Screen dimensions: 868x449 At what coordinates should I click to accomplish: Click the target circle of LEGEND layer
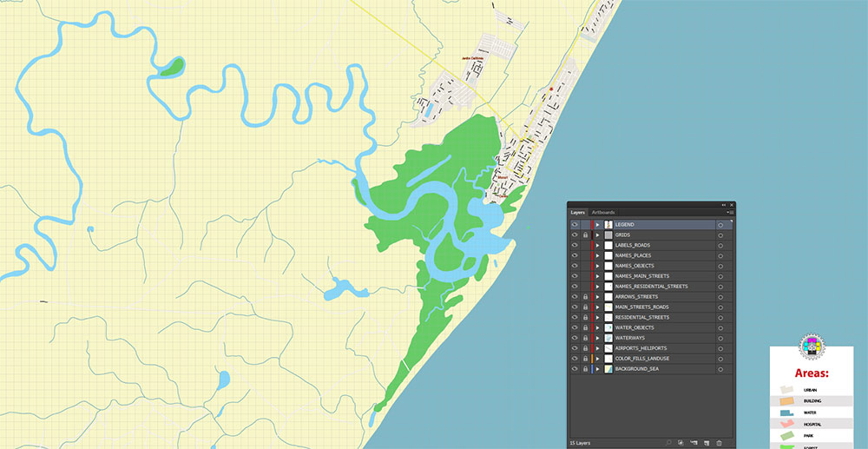(x=720, y=225)
